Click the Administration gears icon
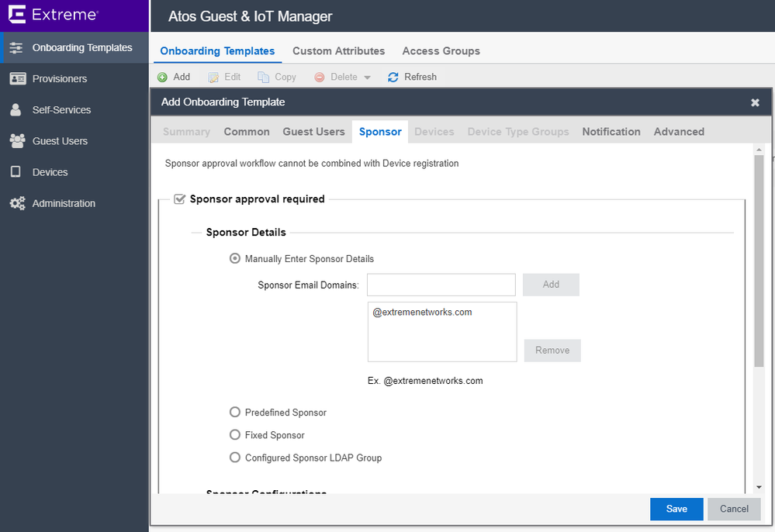Image resolution: width=775 pixels, height=532 pixels. click(x=17, y=203)
